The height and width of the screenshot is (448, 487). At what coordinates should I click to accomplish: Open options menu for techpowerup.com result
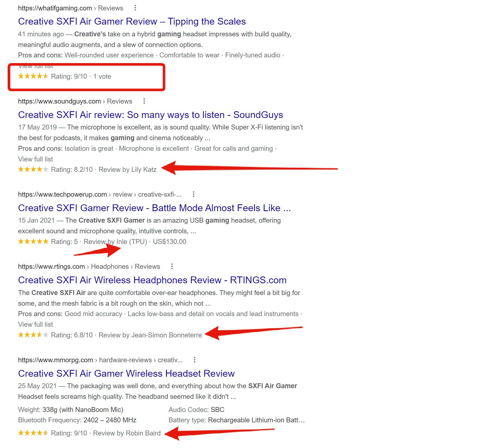pos(193,194)
